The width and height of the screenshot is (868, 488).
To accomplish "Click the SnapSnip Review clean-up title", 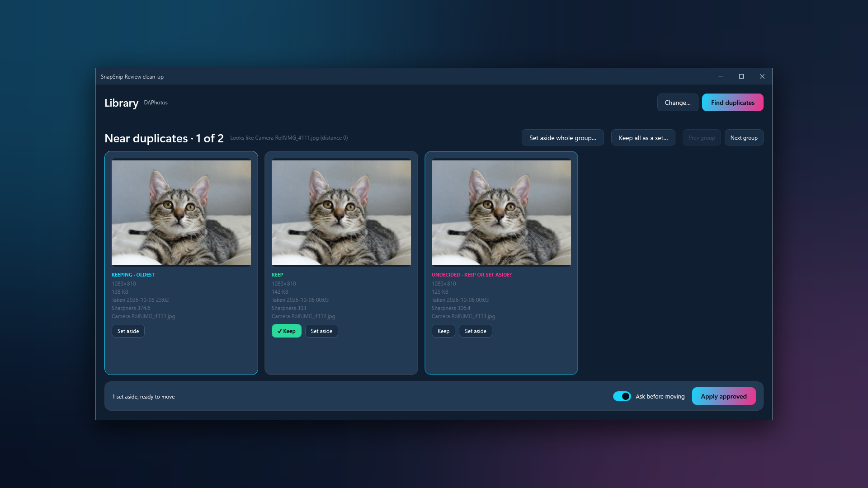I will (132, 77).
